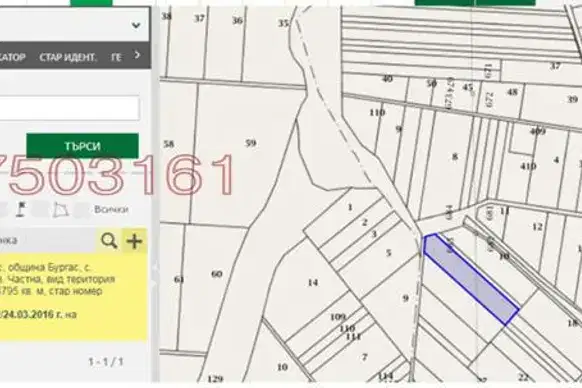Click parcel 36 on the map
582x388 pixels.
pos(238,20)
